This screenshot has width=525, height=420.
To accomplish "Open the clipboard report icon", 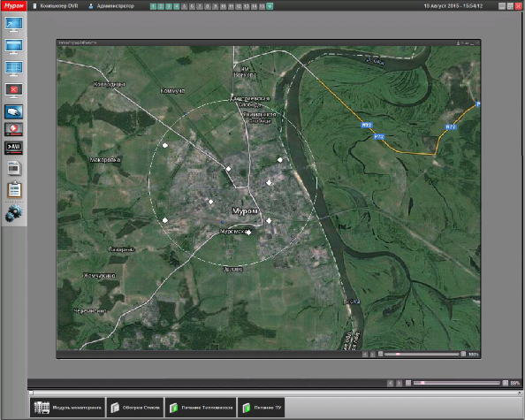I will coord(14,190).
